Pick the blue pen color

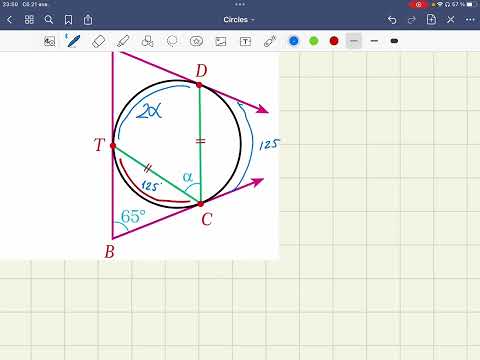[294, 41]
